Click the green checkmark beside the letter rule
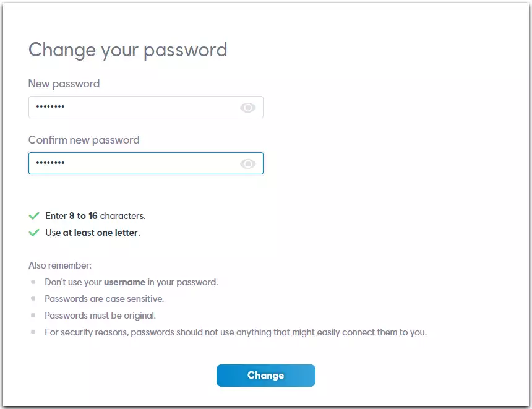Image resolution: width=532 pixels, height=409 pixels. click(x=34, y=233)
